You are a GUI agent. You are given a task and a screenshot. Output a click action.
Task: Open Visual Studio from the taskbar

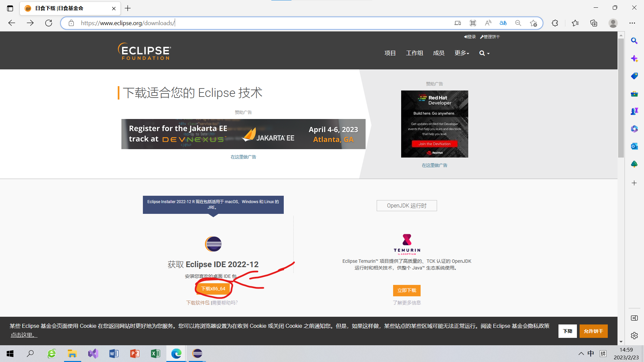tap(93, 353)
